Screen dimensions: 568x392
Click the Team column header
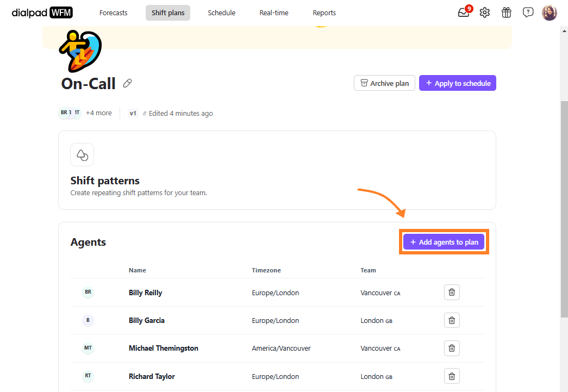(x=368, y=270)
